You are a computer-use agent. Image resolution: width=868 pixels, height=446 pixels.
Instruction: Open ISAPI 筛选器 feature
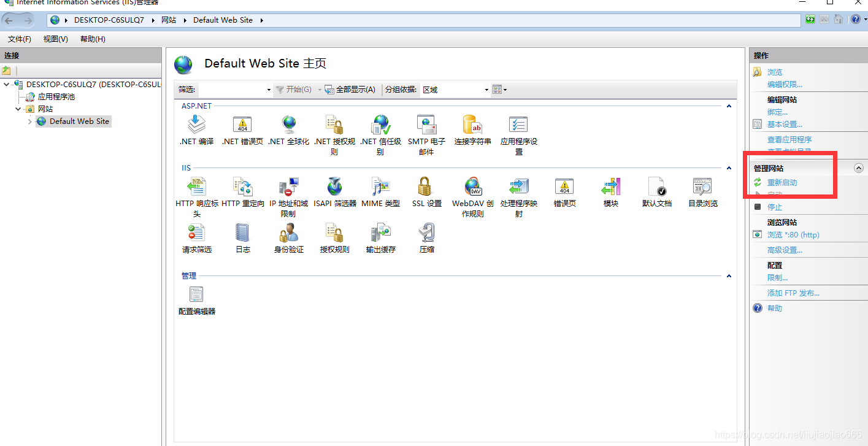[335, 192]
